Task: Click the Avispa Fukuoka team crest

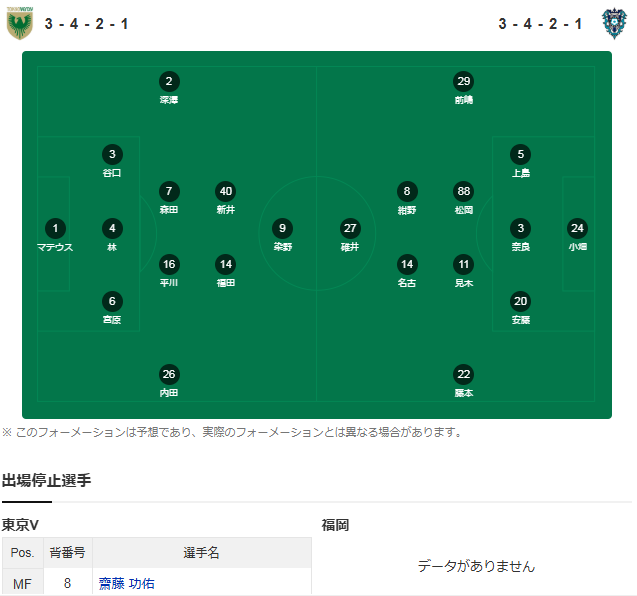Action: 614,23
